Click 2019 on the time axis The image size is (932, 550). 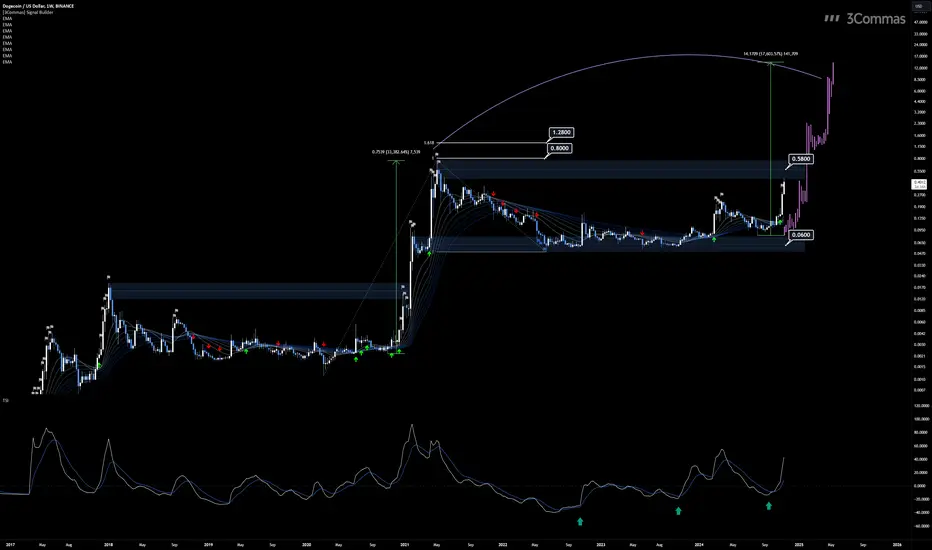point(208,544)
